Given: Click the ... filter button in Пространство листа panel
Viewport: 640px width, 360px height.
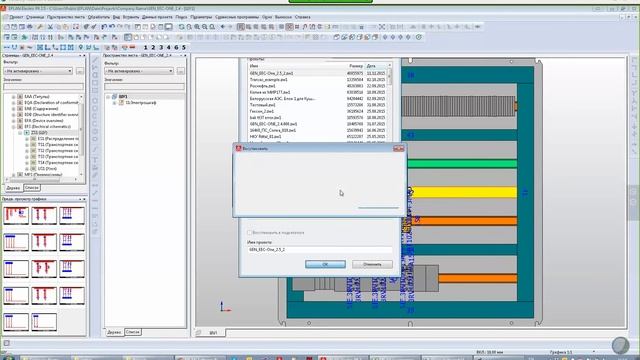Looking at the screenshot, I should coord(181,71).
